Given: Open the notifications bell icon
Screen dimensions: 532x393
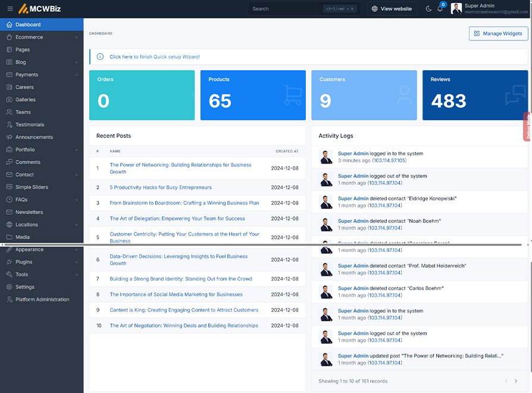Looking at the screenshot, I should click(x=440, y=9).
